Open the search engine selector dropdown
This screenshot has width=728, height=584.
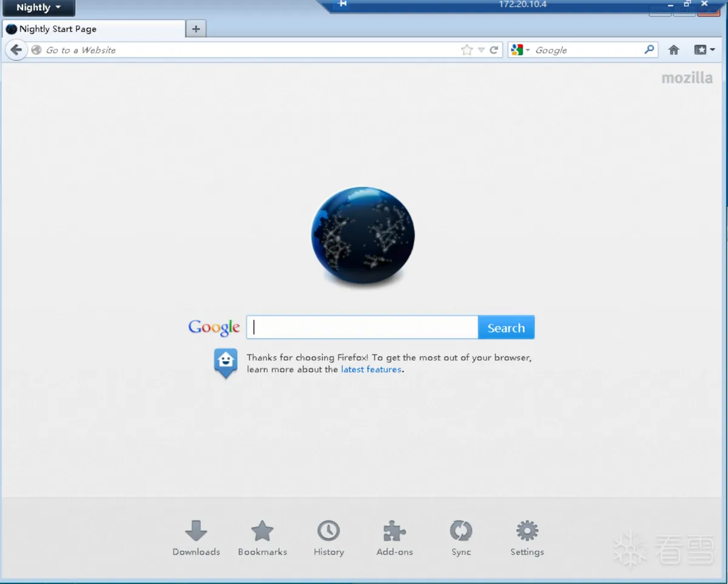(x=521, y=50)
